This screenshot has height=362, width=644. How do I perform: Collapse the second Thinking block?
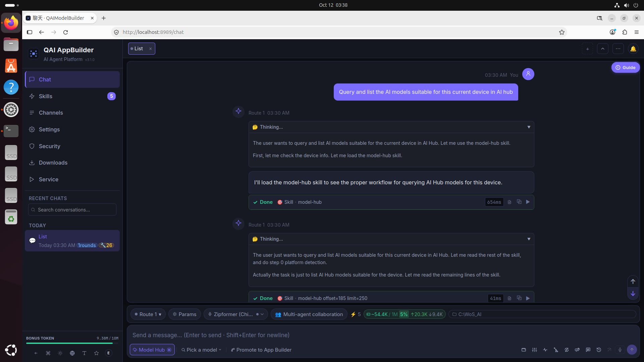[x=529, y=239]
